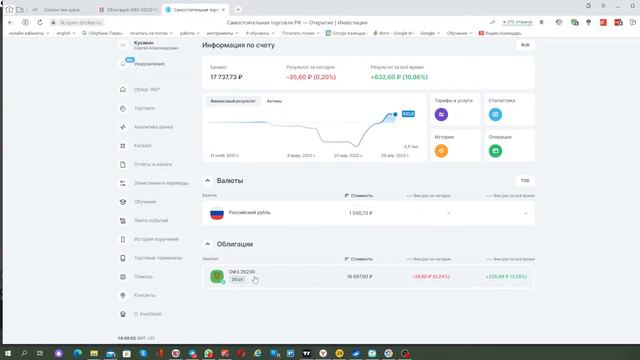Open the ОФЗ 26230 bond row
Image resolution: width=640 pixels, height=360 pixels.
tap(368, 277)
